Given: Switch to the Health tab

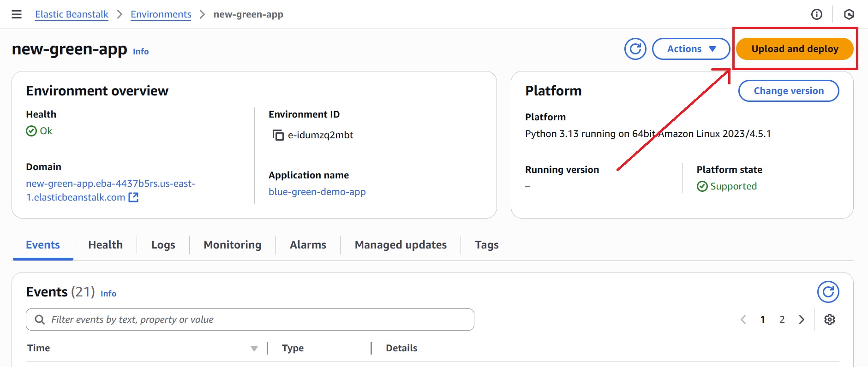Looking at the screenshot, I should click(105, 245).
